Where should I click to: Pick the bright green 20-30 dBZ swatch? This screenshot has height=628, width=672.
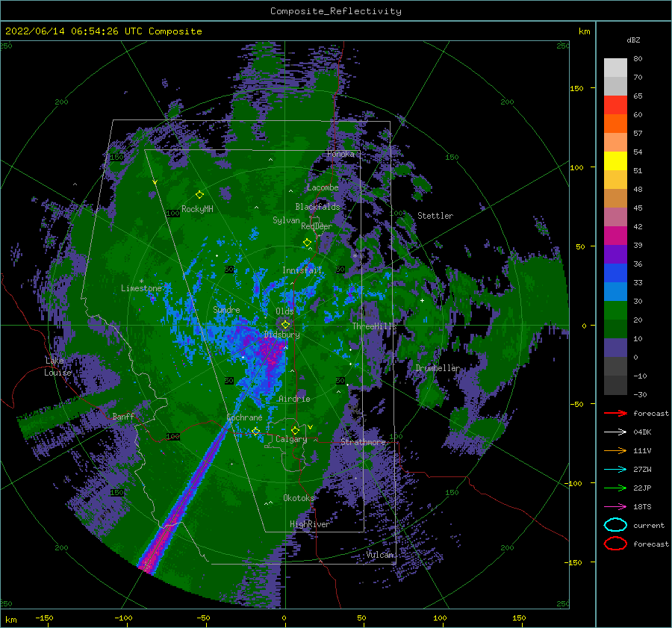(615, 311)
